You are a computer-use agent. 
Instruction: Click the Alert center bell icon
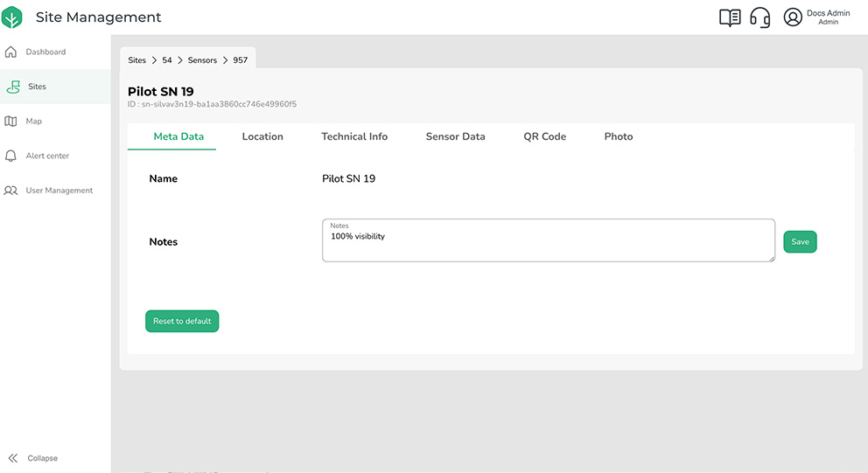11,156
